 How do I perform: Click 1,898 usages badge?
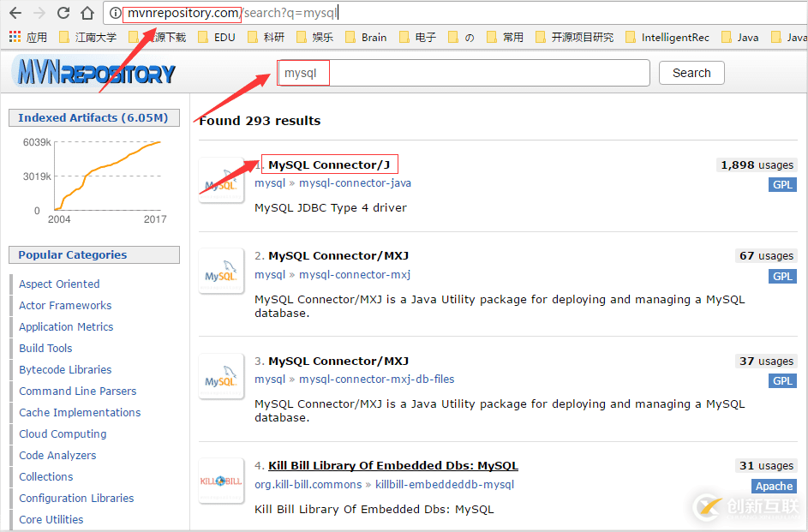pos(757,164)
